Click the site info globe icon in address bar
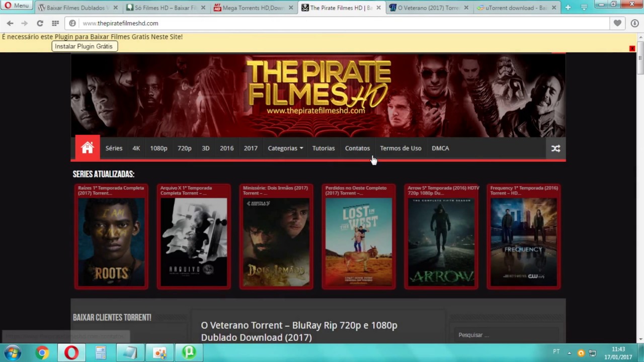Viewport: 644px width, 362px height. pyautogui.click(x=72, y=23)
